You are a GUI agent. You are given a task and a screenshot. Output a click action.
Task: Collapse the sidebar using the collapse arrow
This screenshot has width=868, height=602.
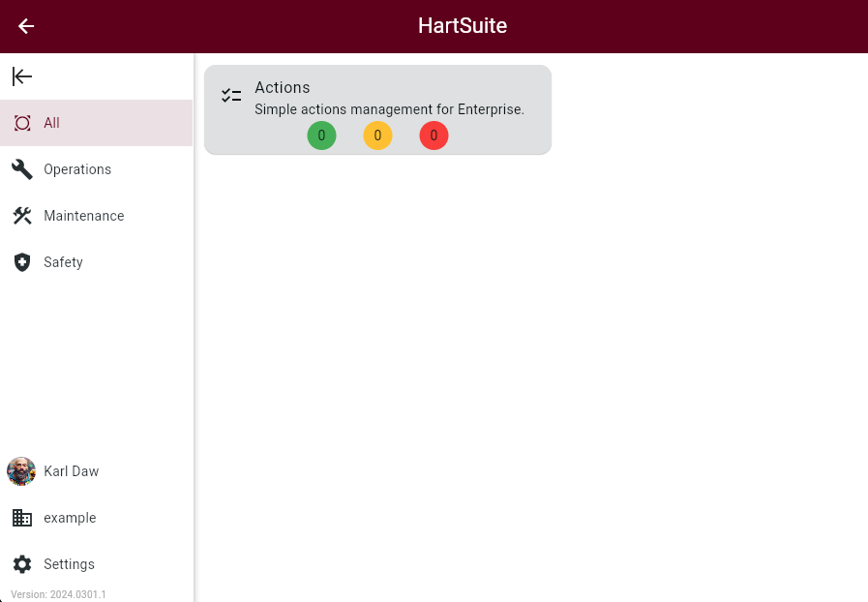tap(21, 76)
